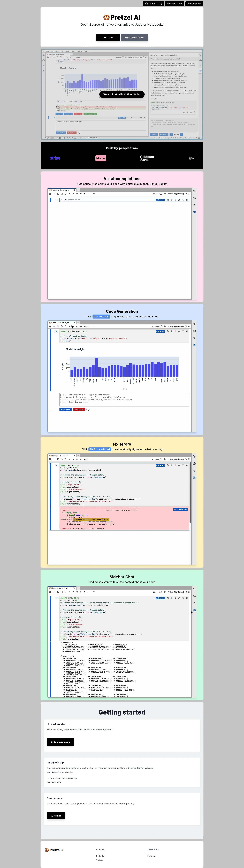Click debugger bug sidebar icon in AI autocompletions demo
This screenshot has width=244, height=868.
pos(194,205)
